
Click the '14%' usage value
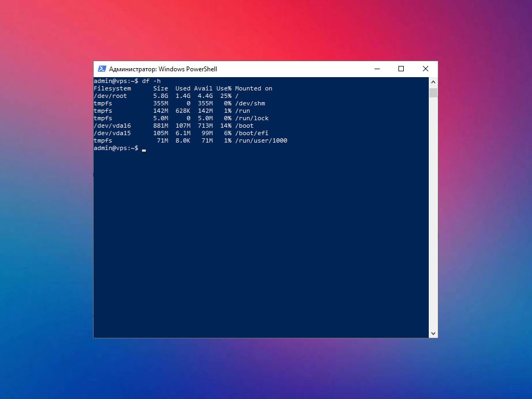coord(226,126)
